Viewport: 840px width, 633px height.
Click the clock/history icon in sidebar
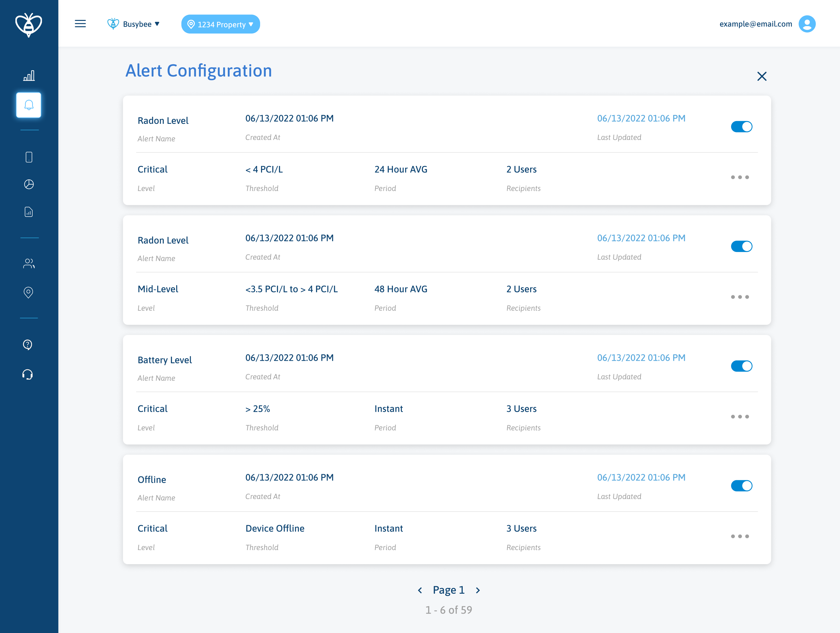coord(29,184)
